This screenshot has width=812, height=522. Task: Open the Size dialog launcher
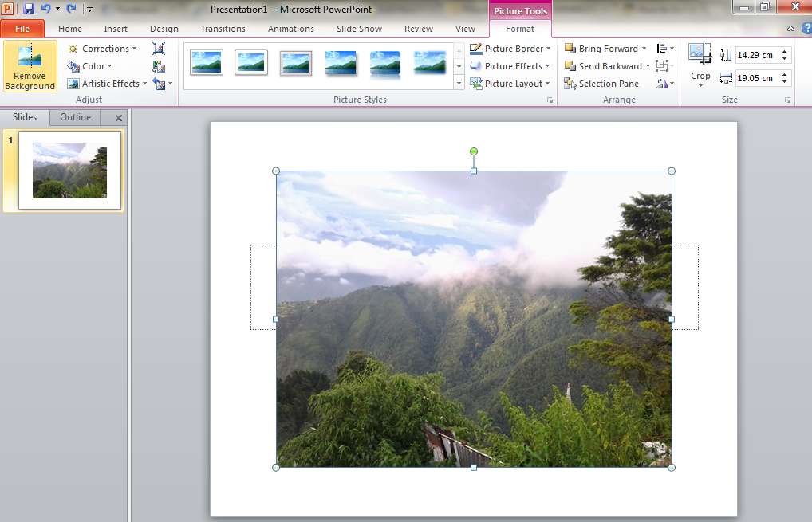click(x=787, y=100)
